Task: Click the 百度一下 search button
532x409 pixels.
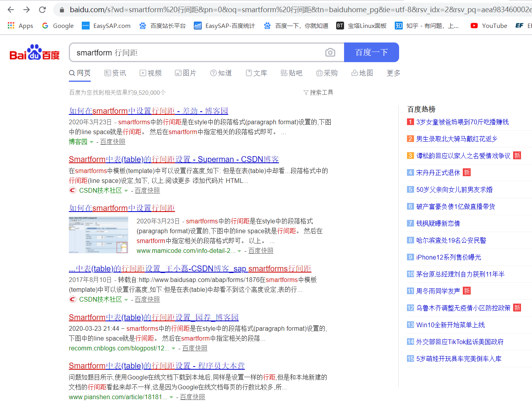Action: click(x=372, y=52)
